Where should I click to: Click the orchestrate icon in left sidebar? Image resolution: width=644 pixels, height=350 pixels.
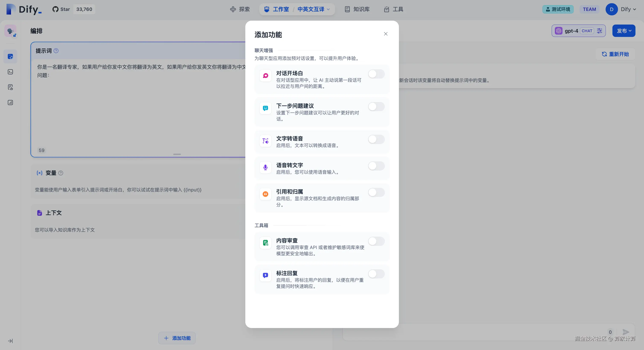click(10, 57)
